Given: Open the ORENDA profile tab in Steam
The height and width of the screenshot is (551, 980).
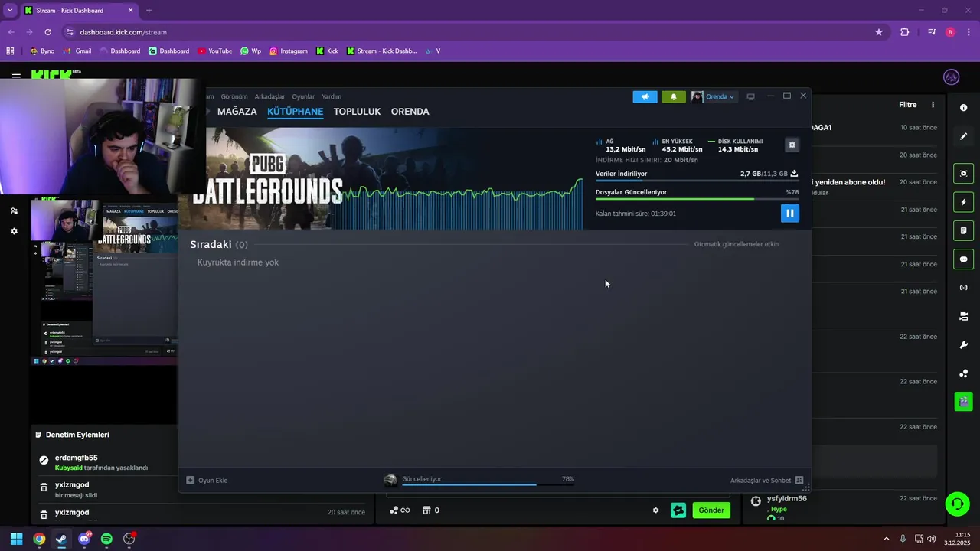Looking at the screenshot, I should 410,112.
